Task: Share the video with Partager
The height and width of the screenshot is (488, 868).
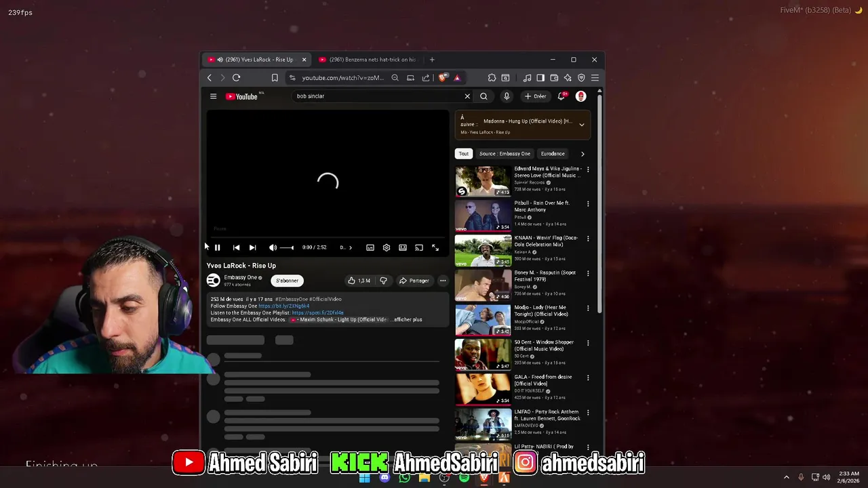Action: point(414,281)
